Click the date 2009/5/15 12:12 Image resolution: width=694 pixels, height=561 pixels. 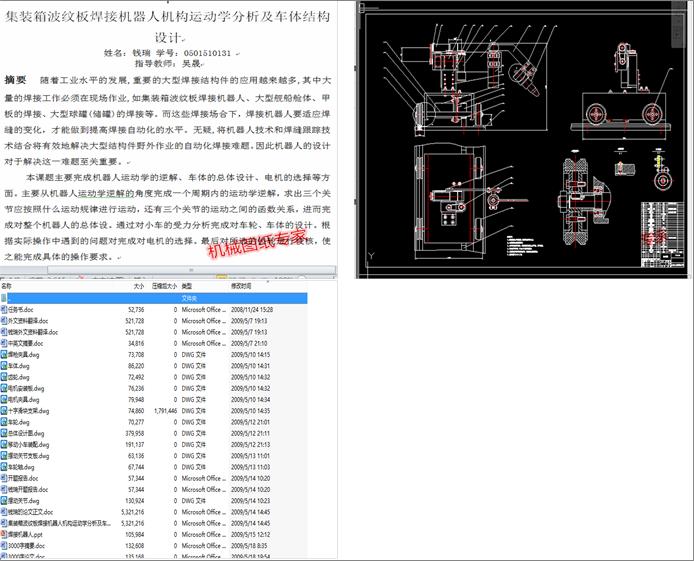(251, 534)
